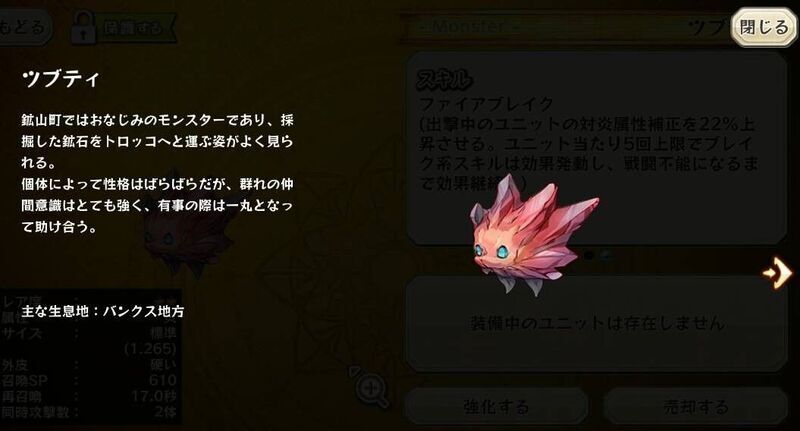Tap the 主な生息地：バンクス地方 line
800x431 pixels.
tap(103, 311)
